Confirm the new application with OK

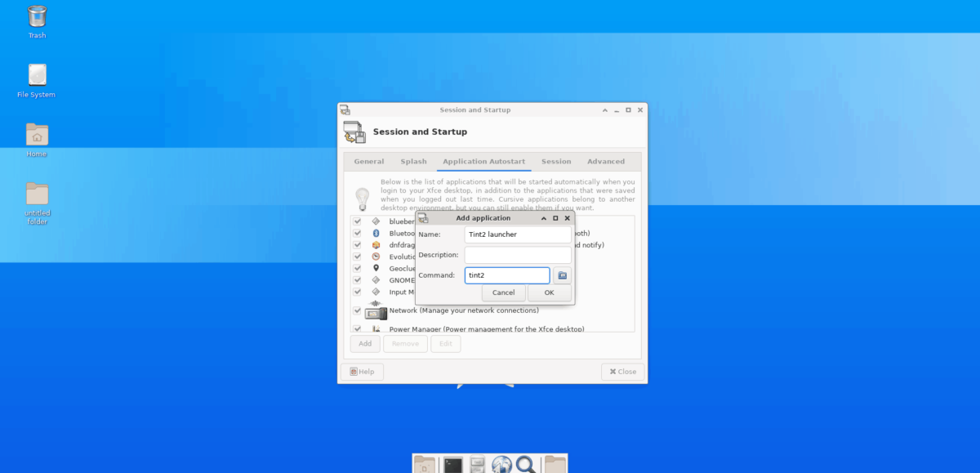pyautogui.click(x=549, y=292)
